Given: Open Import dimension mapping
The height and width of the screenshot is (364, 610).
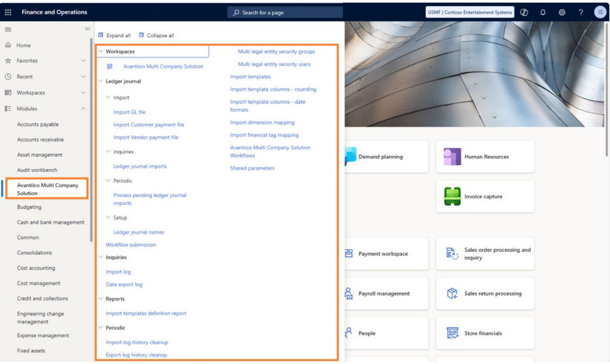Looking at the screenshot, I should pos(262,123).
